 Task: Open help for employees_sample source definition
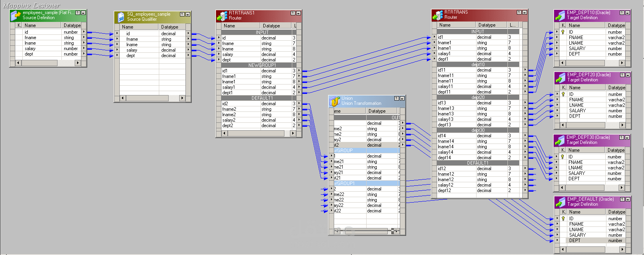click(x=77, y=13)
